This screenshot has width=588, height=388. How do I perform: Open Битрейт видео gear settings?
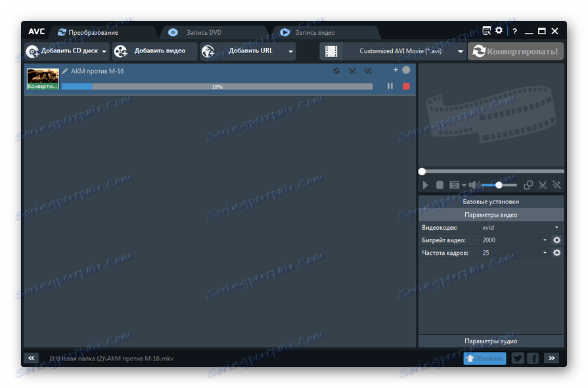click(557, 240)
